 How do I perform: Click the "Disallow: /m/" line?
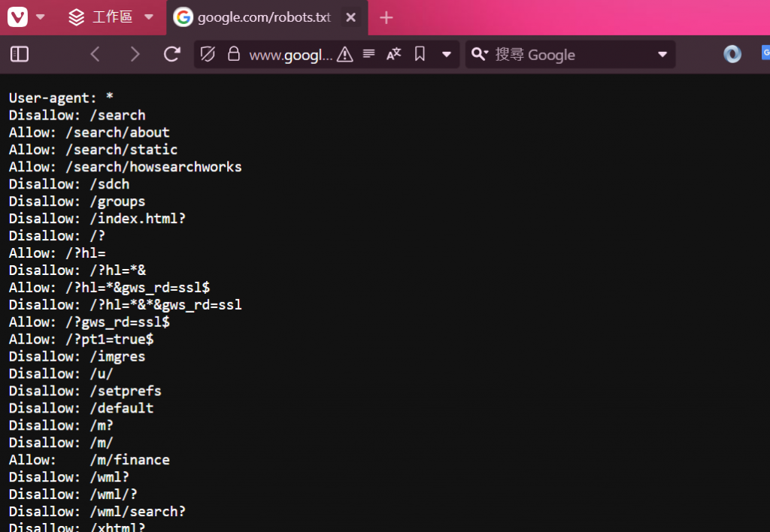click(61, 443)
